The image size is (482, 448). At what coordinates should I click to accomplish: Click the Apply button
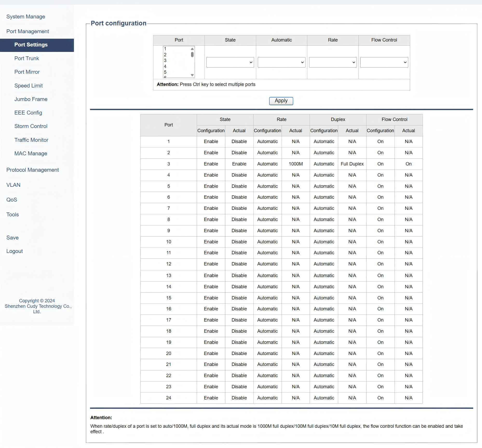pos(281,101)
